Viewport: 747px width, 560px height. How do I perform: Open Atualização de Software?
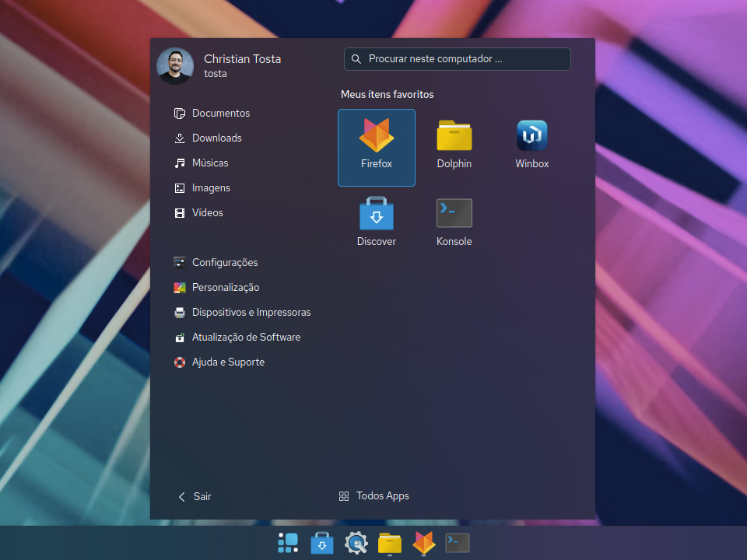tap(246, 337)
